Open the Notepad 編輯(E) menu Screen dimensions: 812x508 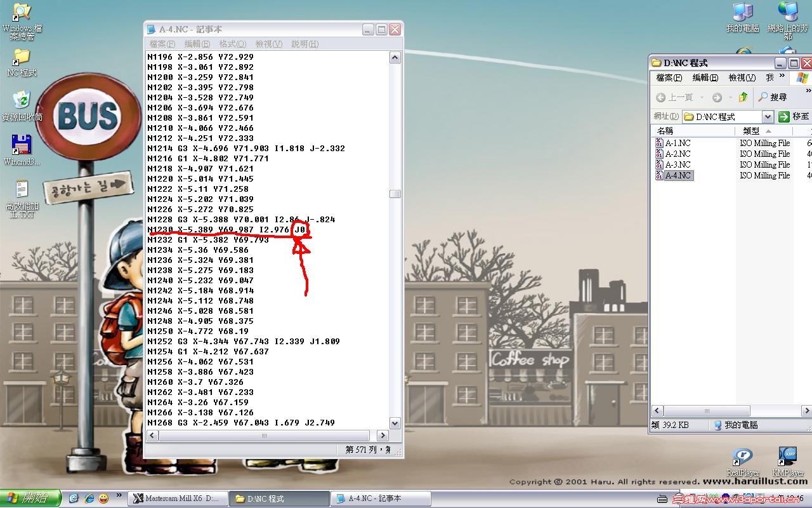click(197, 44)
